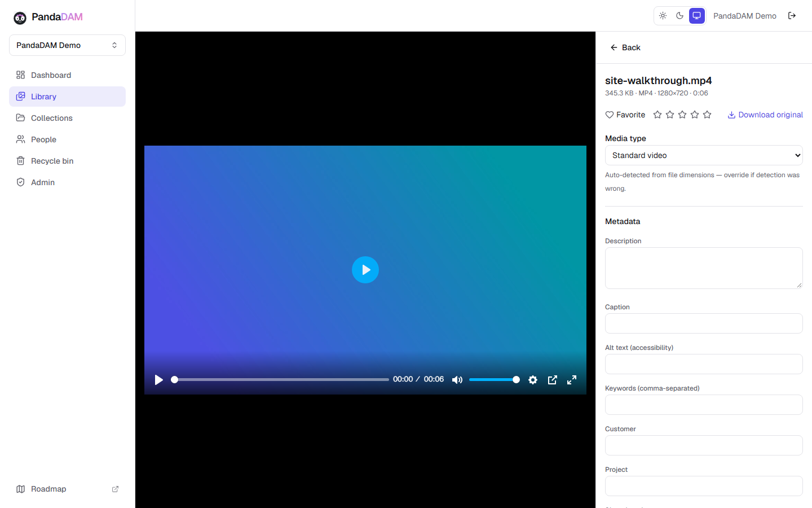Rate the video two stars
The image size is (812, 508).
[x=670, y=115]
